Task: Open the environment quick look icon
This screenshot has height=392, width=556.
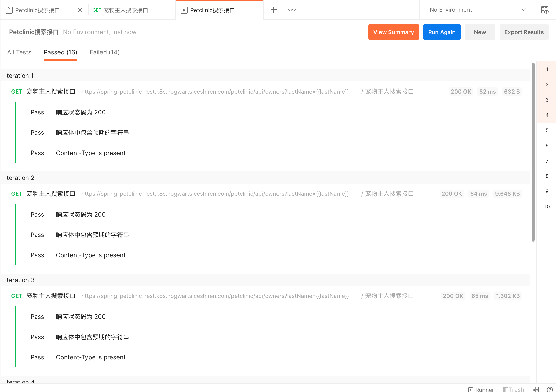Action: (545, 10)
